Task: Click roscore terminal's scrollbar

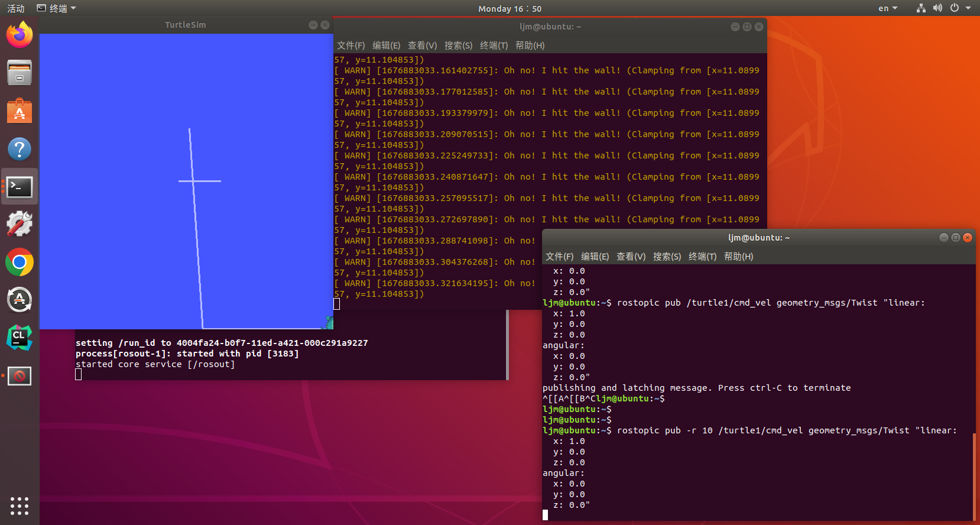Action: pos(508,345)
